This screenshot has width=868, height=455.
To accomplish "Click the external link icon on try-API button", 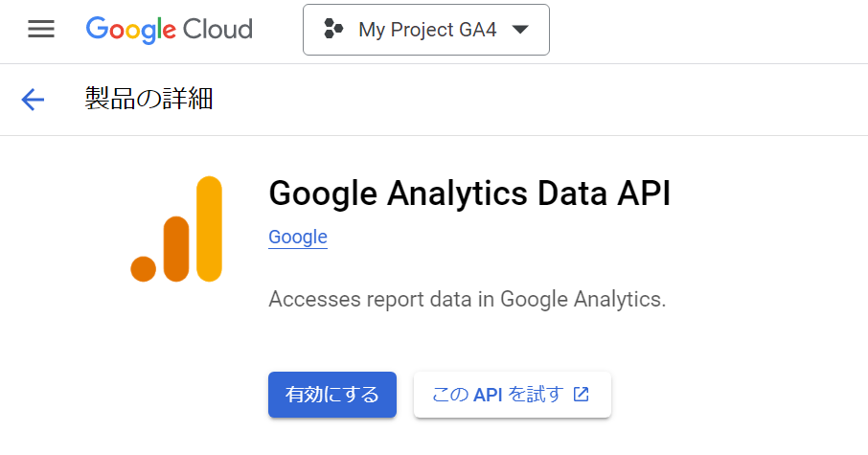I will pos(581,394).
